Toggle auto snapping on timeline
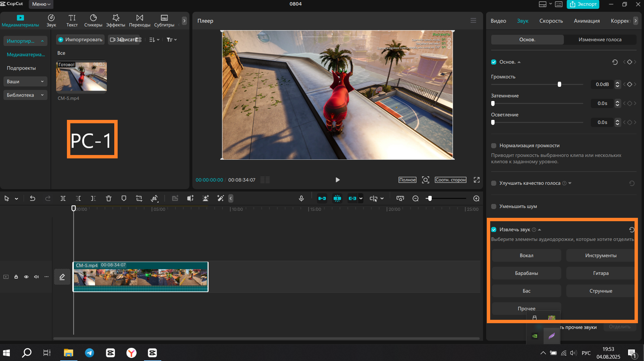The width and height of the screenshot is (644, 361). [337, 199]
